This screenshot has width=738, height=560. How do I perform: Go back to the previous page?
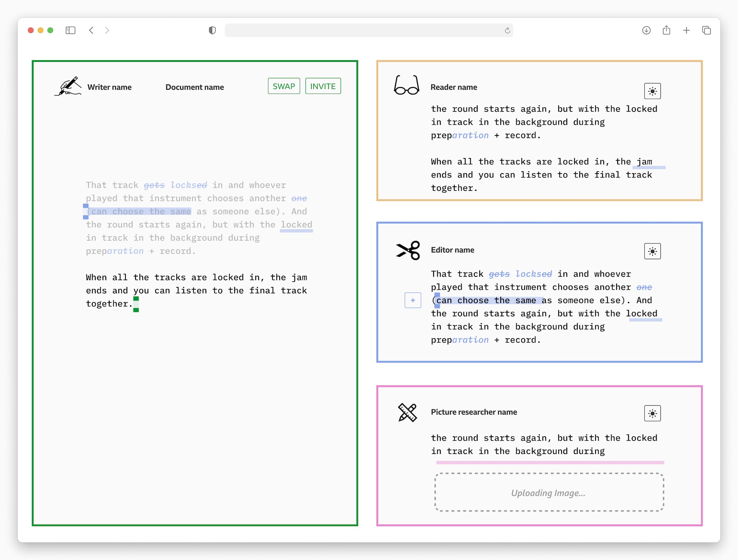[x=91, y=30]
